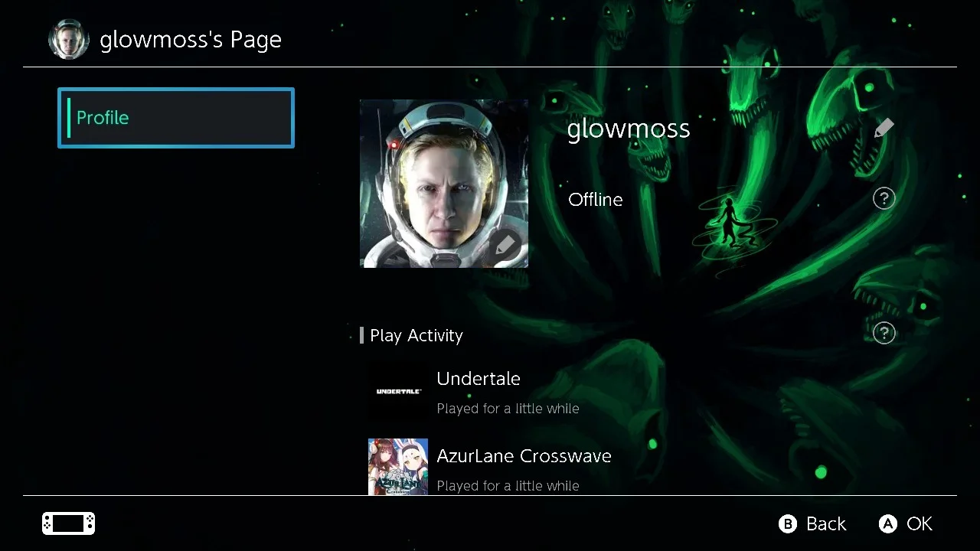Click "Played for a little while" under AzurLane Crosswave
The width and height of the screenshot is (980, 551).
(x=508, y=486)
